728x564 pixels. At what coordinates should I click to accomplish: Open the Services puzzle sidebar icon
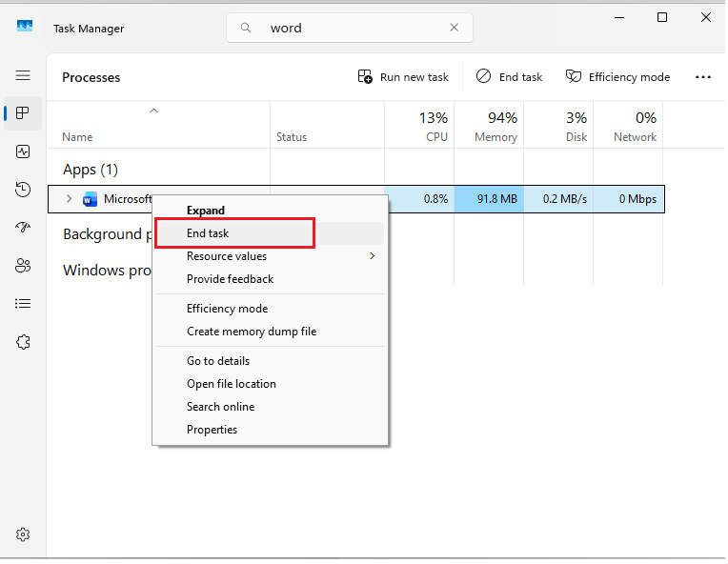click(23, 342)
